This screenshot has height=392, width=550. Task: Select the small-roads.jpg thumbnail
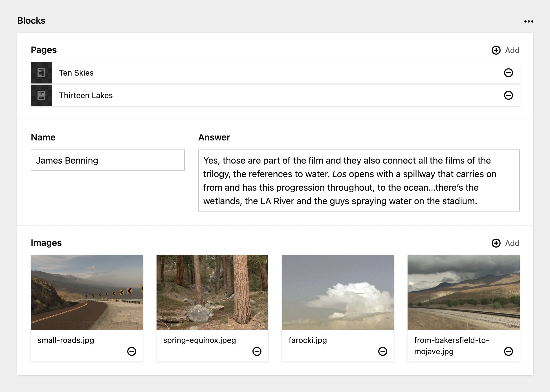(87, 292)
